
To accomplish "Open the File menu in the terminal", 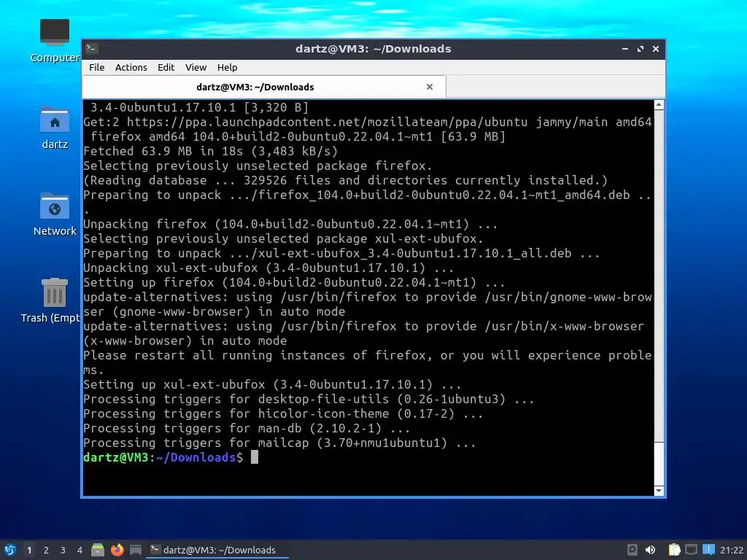I will click(97, 67).
